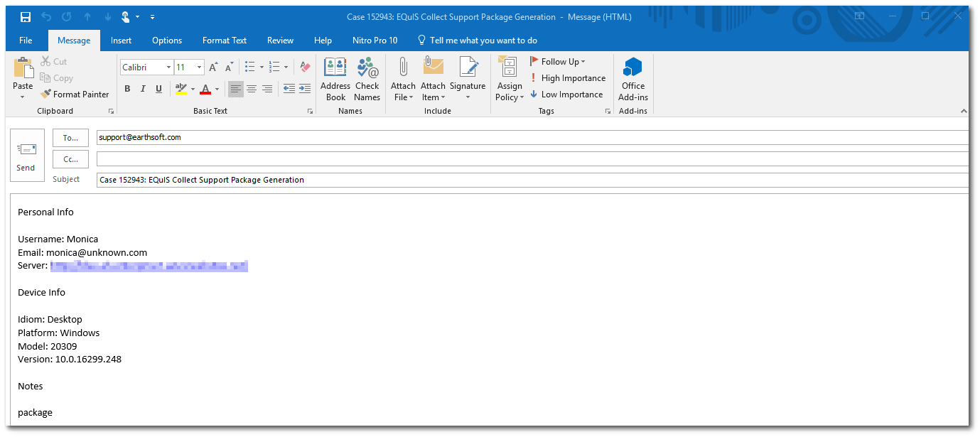Click the To... button
This screenshot has width=980, height=437.
70,138
